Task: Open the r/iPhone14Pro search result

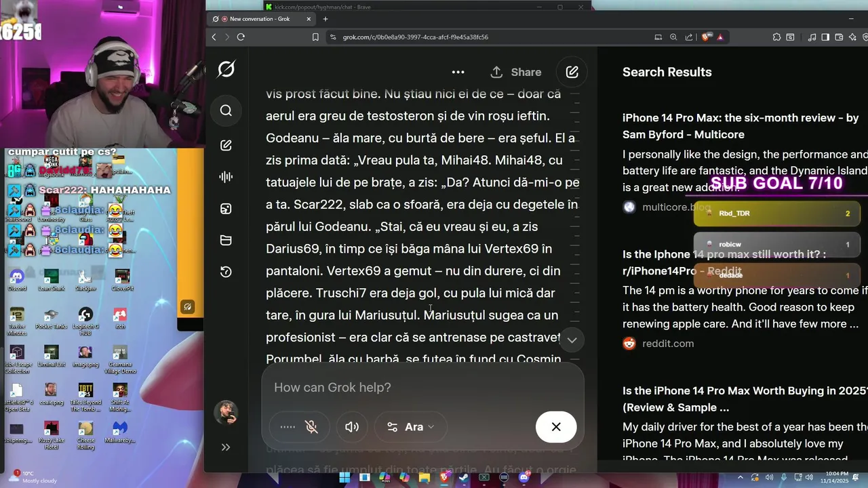Action: click(x=724, y=262)
